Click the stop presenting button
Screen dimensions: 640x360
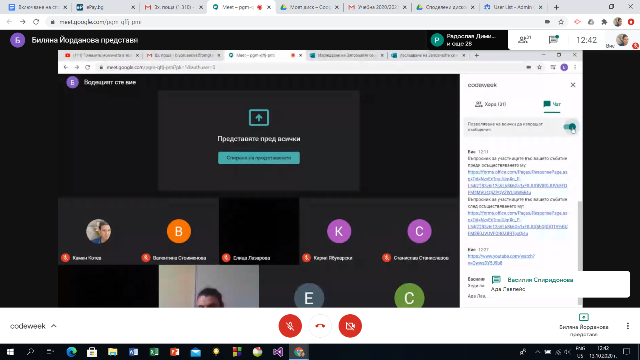[259, 158]
